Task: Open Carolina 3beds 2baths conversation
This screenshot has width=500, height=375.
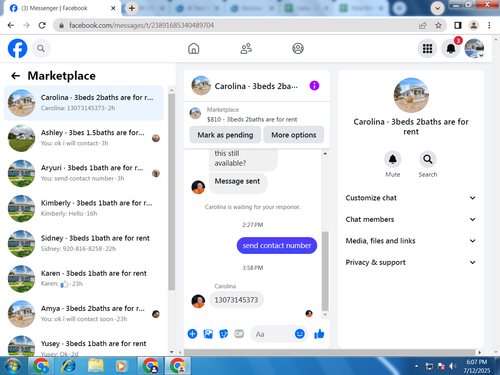Action: coord(84,103)
